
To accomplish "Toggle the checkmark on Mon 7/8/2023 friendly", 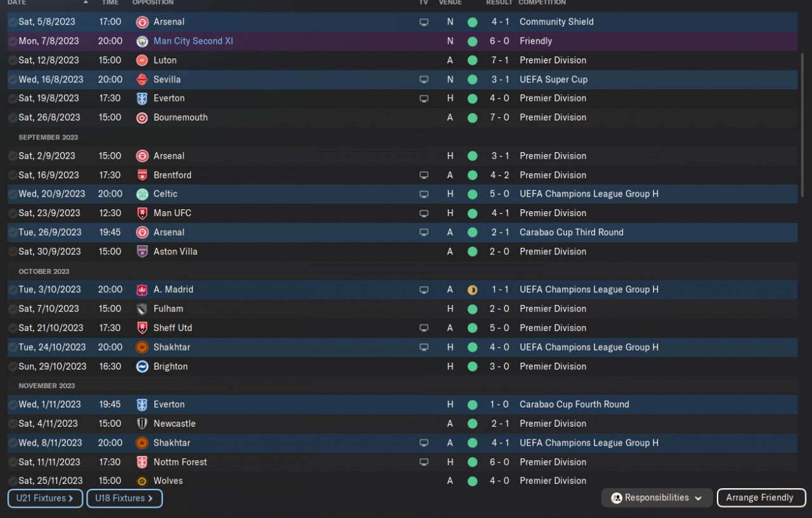I will click(x=12, y=41).
